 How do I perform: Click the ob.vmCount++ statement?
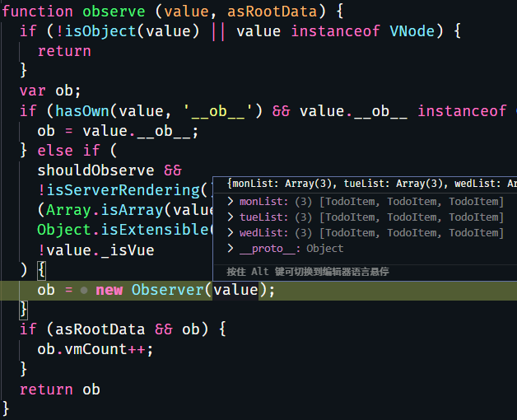pos(95,349)
